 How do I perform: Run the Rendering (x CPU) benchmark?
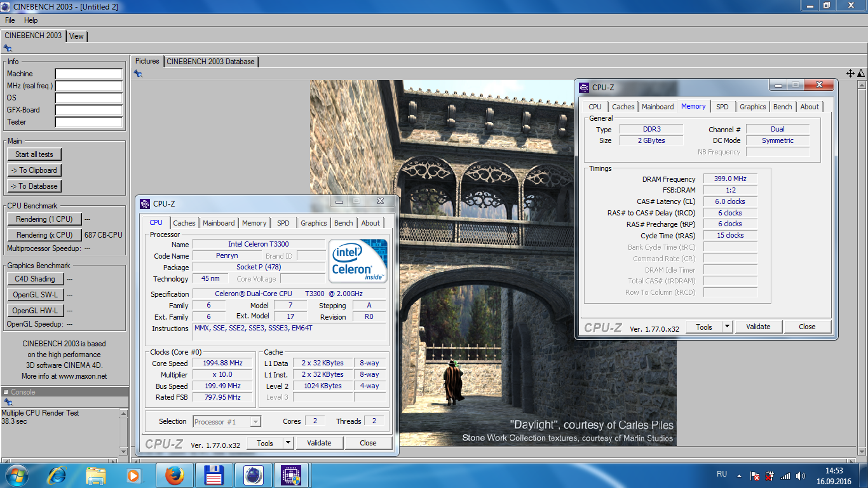pos(44,235)
